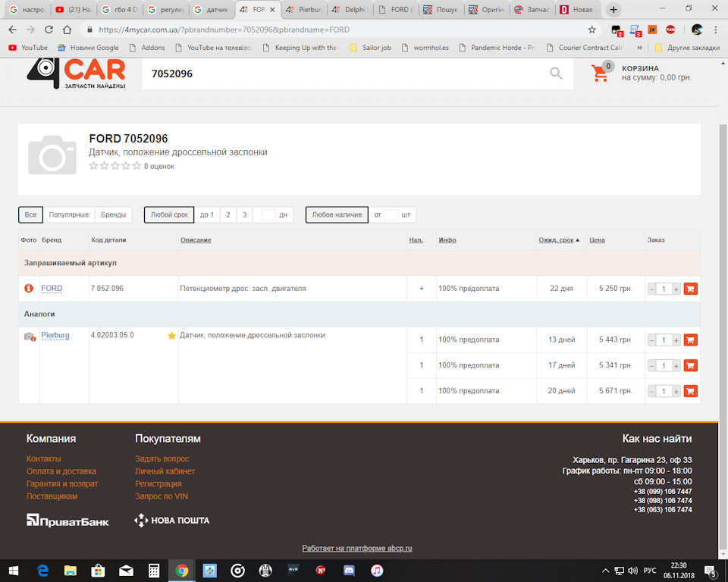Click the part number search field
The width and height of the screenshot is (728, 582).
point(344,74)
